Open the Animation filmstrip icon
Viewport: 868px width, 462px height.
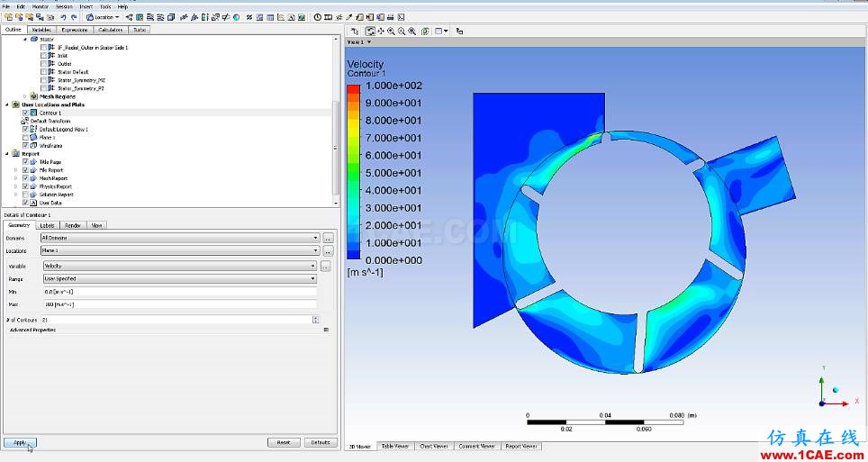click(328, 17)
